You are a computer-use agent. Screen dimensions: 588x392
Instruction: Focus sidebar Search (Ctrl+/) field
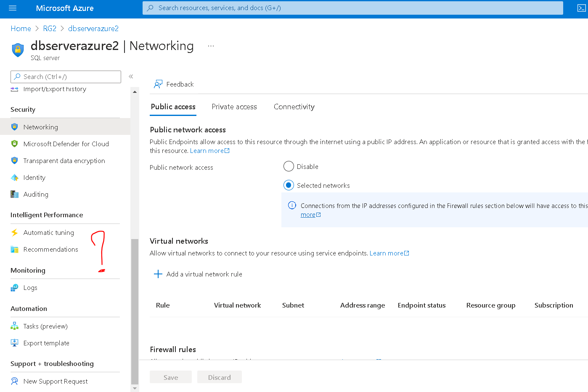[x=66, y=77]
